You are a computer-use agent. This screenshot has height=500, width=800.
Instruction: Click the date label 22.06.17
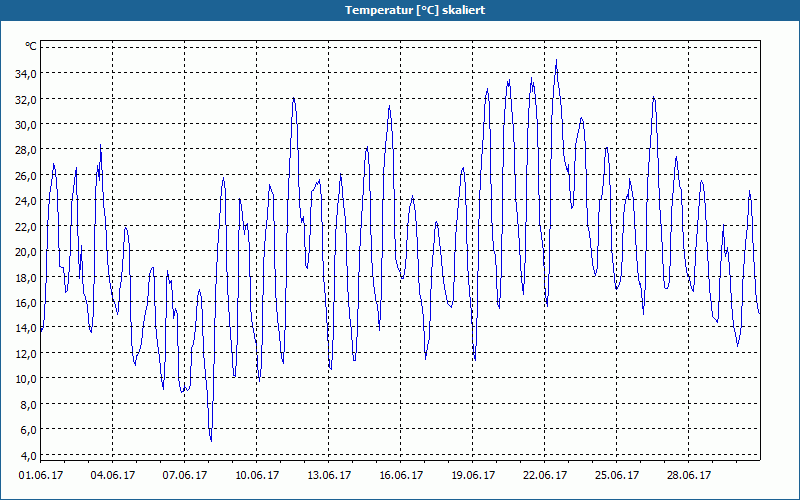[544, 475]
